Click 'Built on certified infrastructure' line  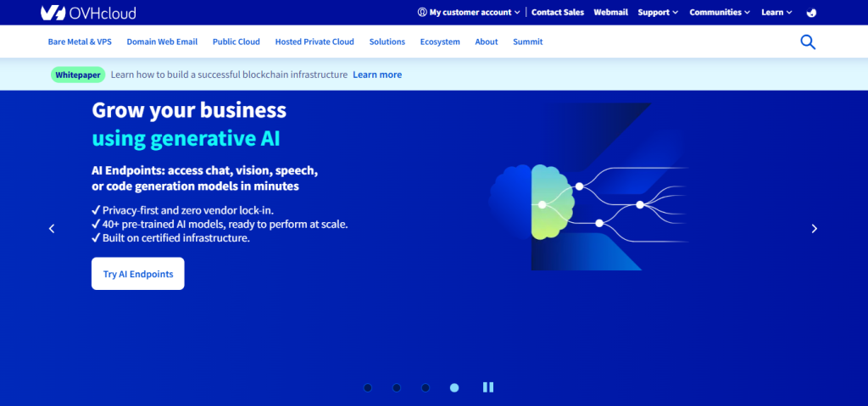click(x=171, y=238)
